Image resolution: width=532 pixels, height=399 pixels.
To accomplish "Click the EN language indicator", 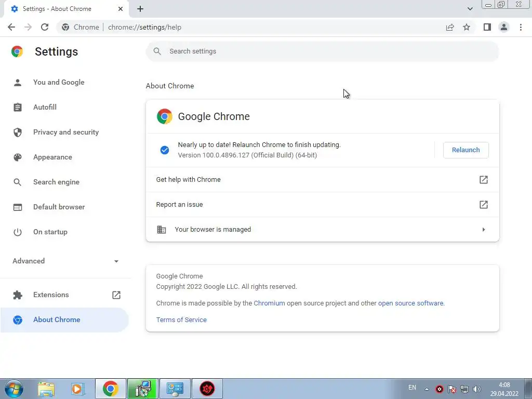I will 412,388.
